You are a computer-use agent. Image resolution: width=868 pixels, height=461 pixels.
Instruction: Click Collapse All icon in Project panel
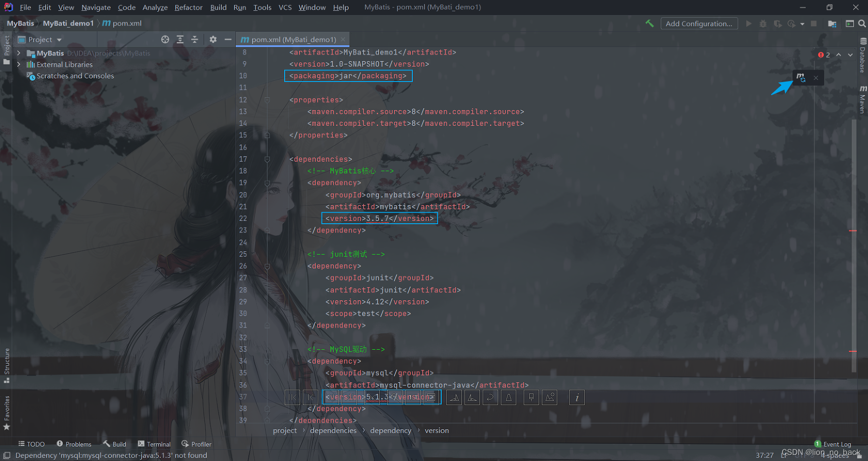coord(195,40)
